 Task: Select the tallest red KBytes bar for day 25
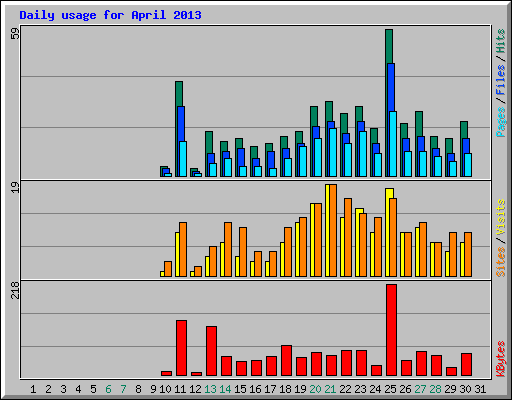point(392,330)
